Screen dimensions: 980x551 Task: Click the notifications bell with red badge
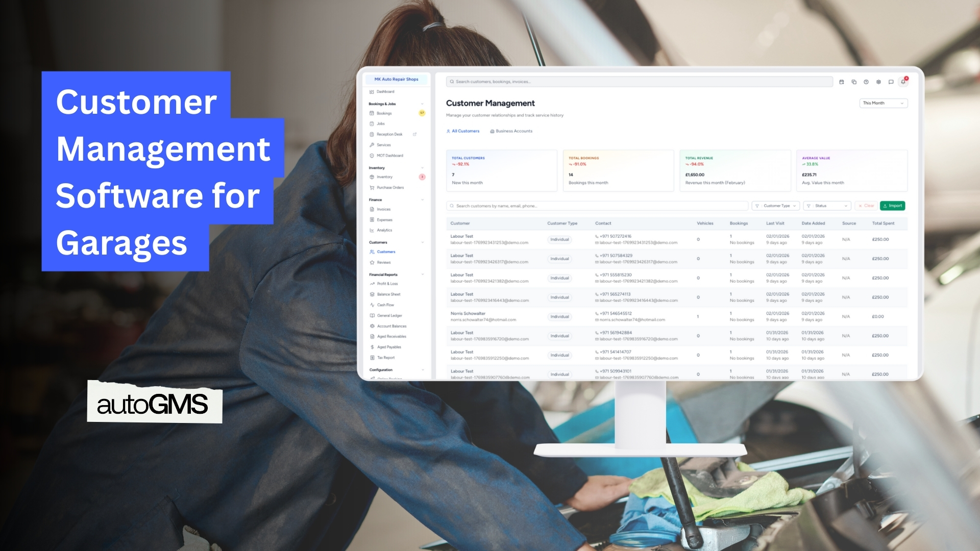coord(903,82)
